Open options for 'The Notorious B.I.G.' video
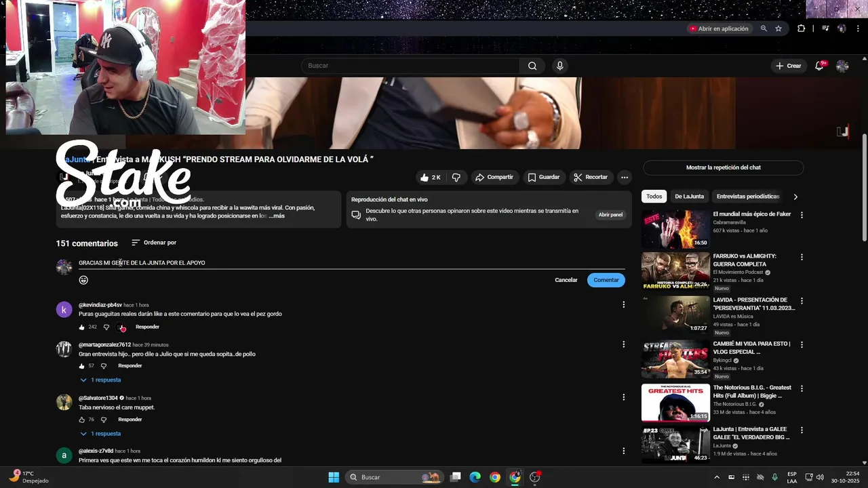The image size is (868, 488). pyautogui.click(x=802, y=389)
